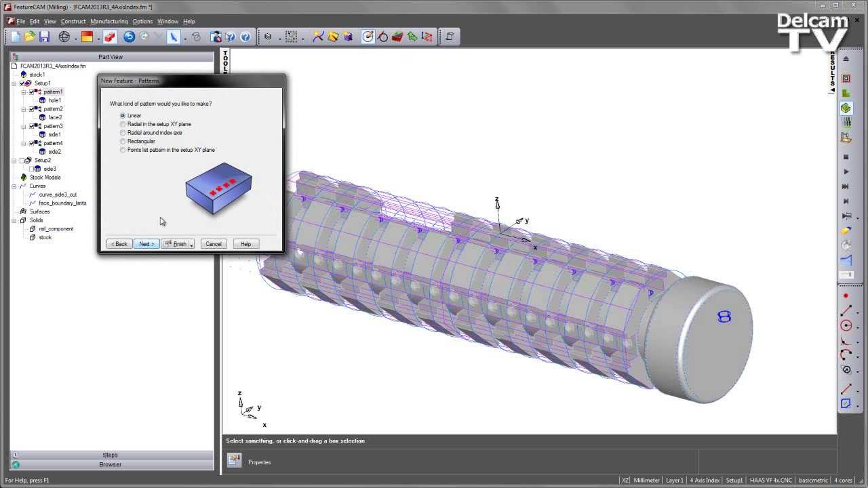Select the blue arrow pick tool
The height and width of the screenshot is (488, 868).
[x=174, y=37]
